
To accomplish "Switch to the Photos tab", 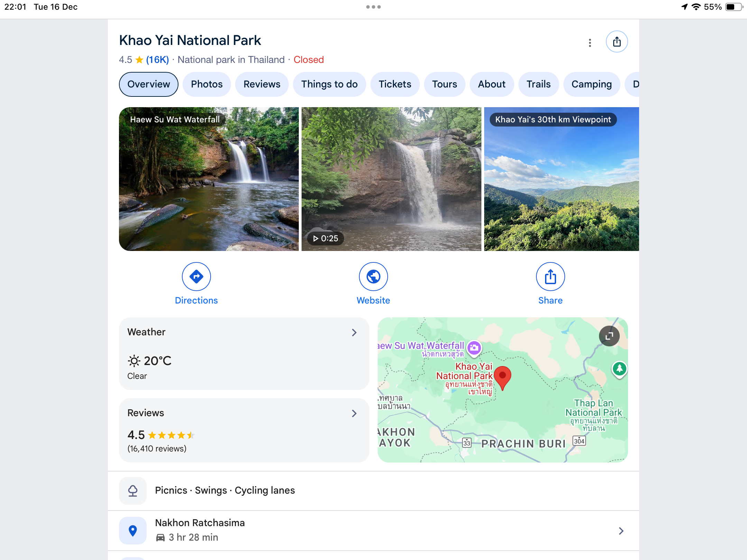I will click(206, 84).
